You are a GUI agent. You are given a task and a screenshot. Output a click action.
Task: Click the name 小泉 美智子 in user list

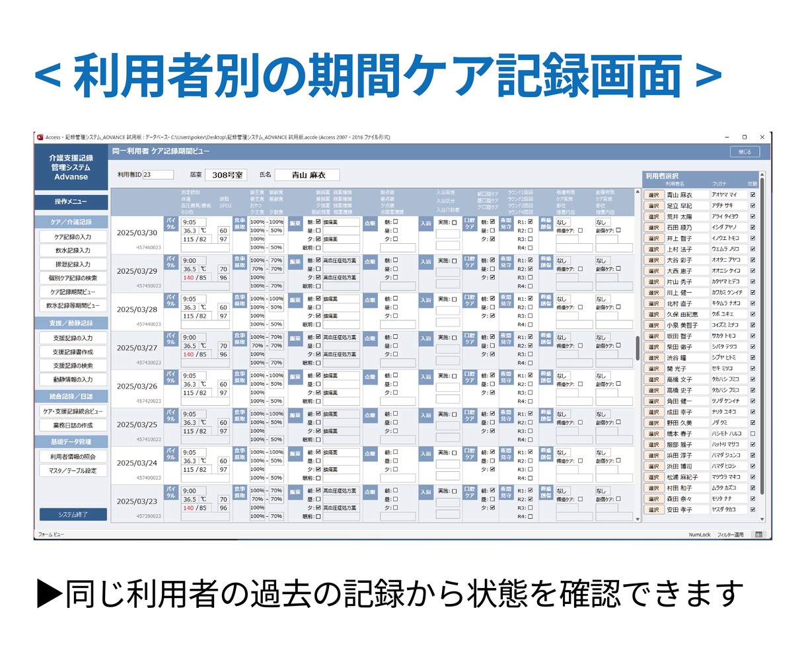682,325
